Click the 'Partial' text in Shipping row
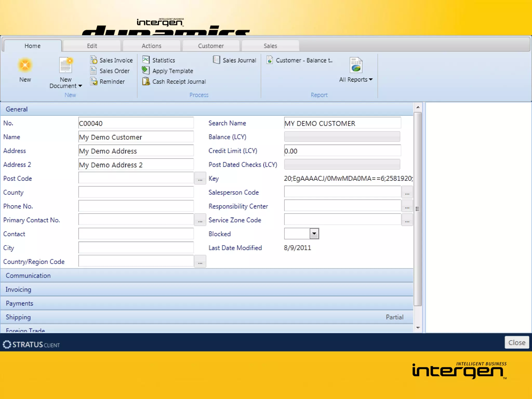Screen dimensions: 532x399 395,317
